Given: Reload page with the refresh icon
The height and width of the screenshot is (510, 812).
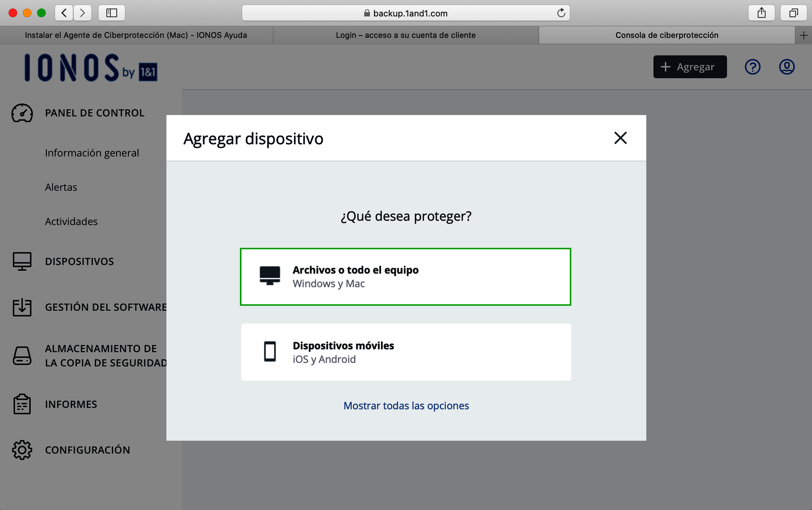Looking at the screenshot, I should point(561,13).
